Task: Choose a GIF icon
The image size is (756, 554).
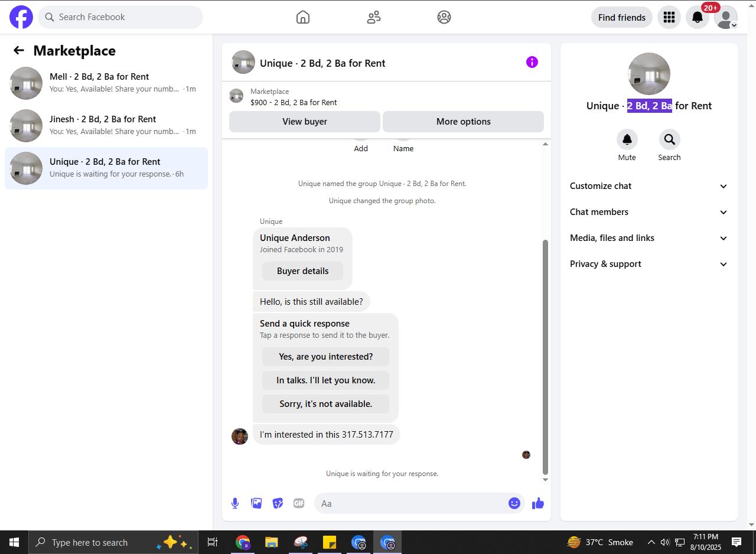Action: (299, 503)
